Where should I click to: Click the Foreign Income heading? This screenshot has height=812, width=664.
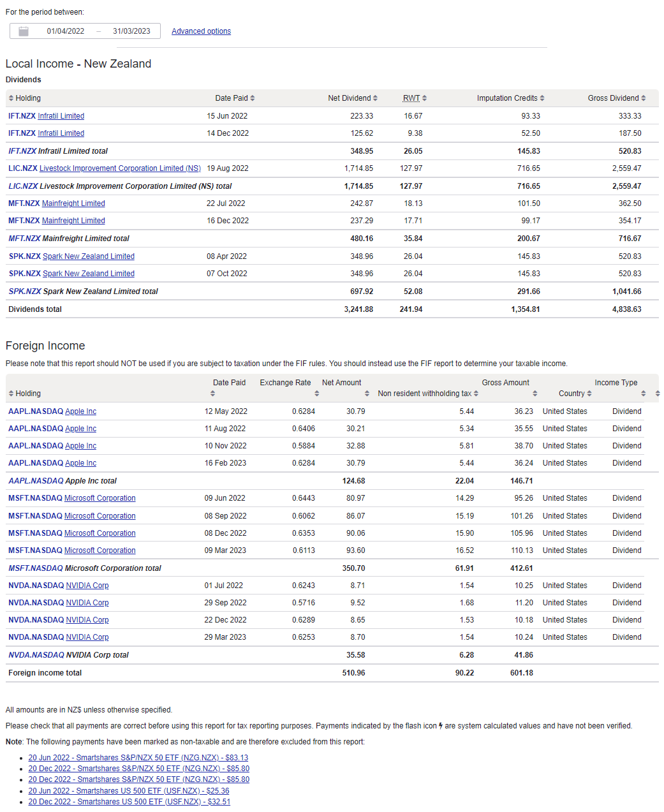pos(45,346)
